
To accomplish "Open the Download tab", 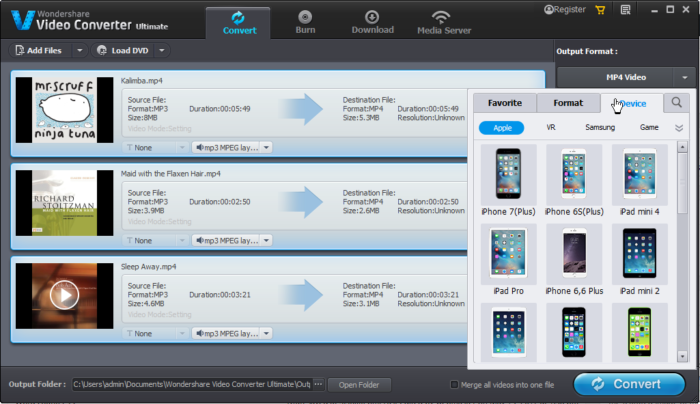I will point(372,22).
